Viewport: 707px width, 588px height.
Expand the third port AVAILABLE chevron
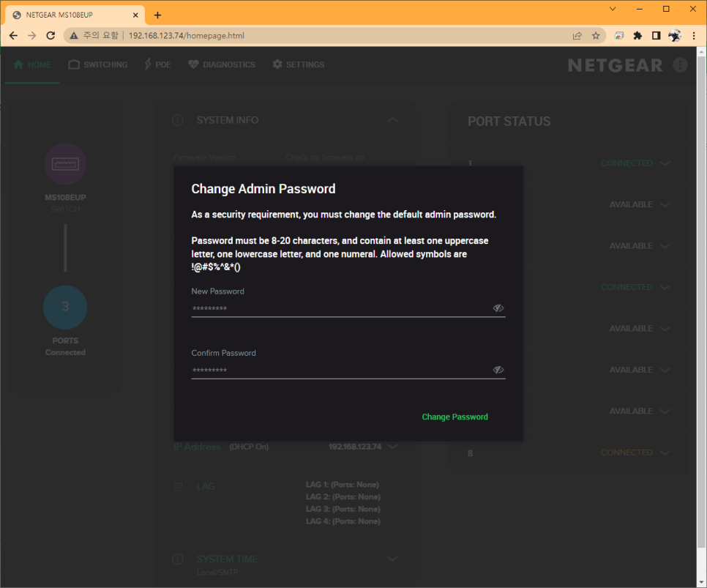[x=665, y=246]
